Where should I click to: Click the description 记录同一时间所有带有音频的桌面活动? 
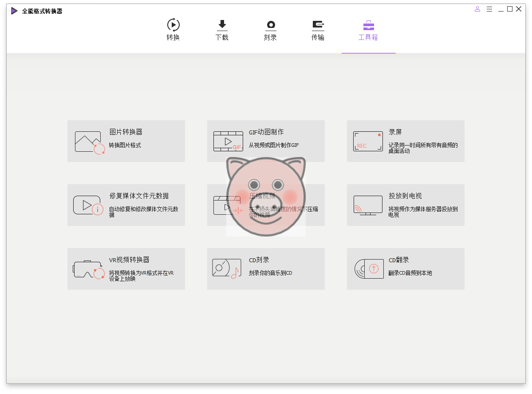(x=423, y=148)
